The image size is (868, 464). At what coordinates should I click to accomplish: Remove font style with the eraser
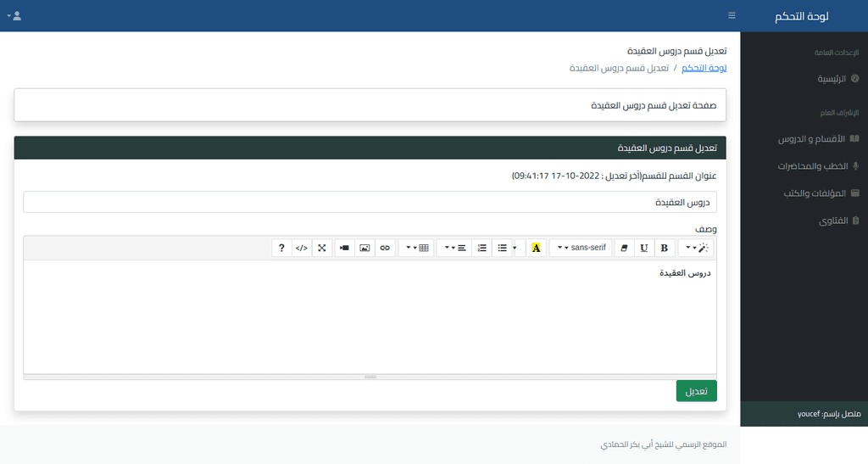[x=624, y=248]
